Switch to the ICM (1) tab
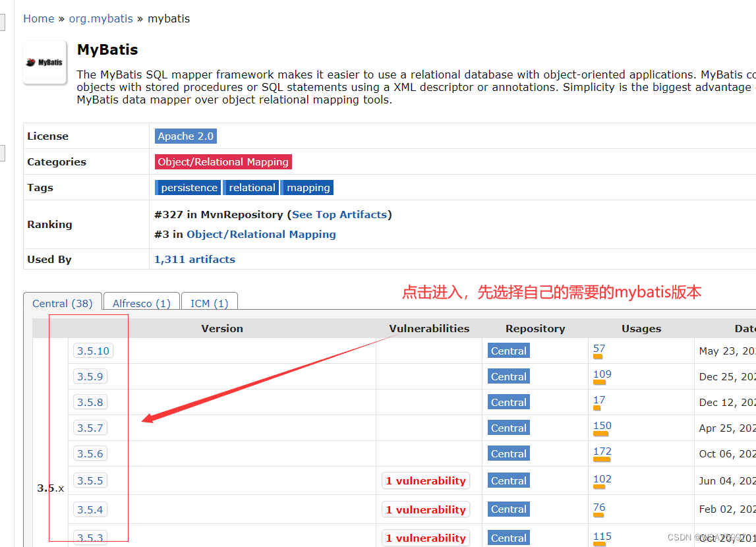The image size is (756, 547). point(209,302)
